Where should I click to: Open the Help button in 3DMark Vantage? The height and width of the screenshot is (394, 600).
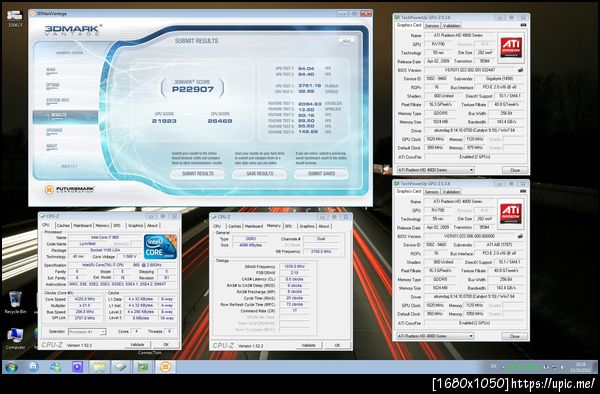click(x=346, y=41)
